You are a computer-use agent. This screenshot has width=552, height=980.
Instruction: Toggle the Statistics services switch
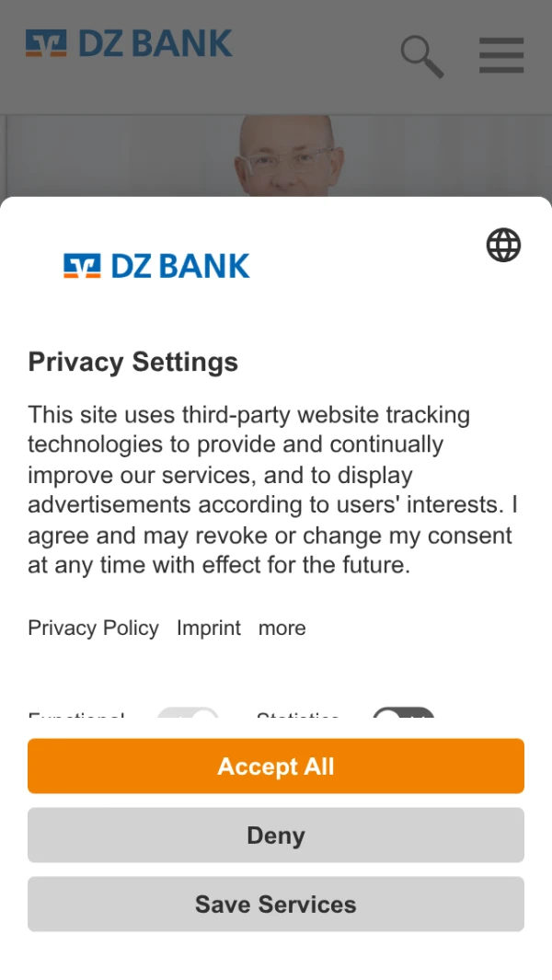(x=403, y=716)
